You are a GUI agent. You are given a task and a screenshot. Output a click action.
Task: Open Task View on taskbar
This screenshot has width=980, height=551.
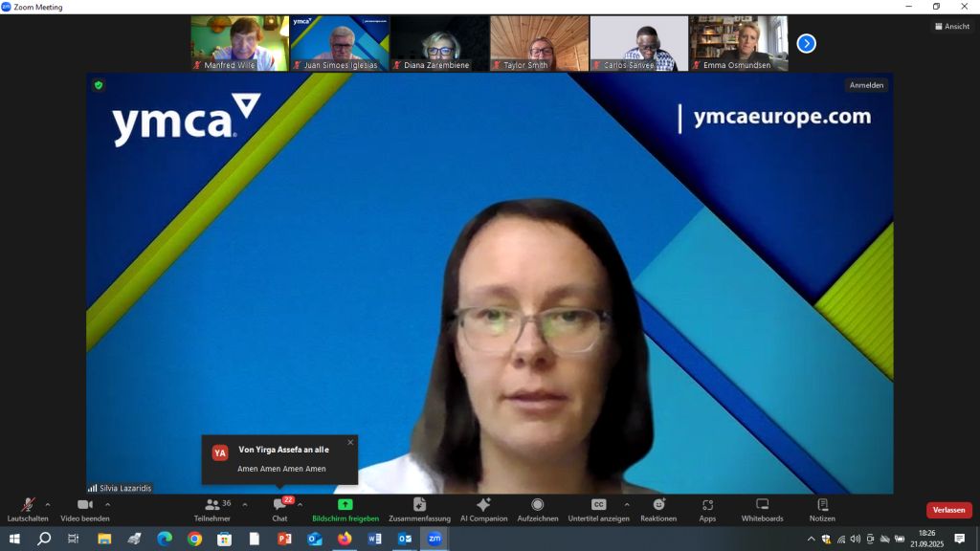click(x=73, y=539)
